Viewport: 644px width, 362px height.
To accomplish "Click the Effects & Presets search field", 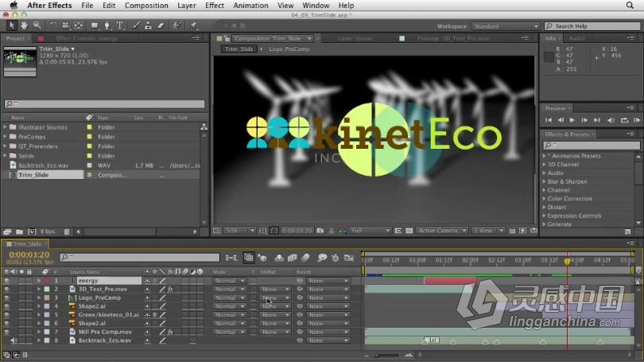I will click(x=592, y=145).
